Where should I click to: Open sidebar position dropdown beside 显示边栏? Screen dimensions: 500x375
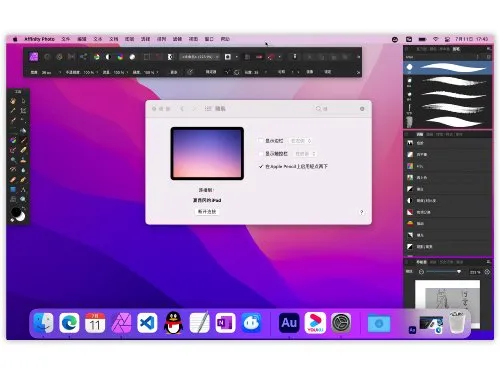[x=301, y=141]
